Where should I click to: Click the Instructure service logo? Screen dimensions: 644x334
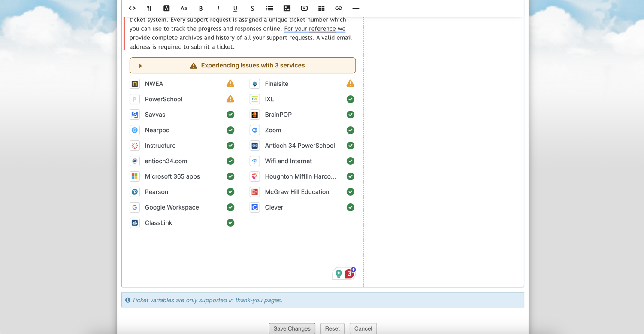click(x=135, y=146)
